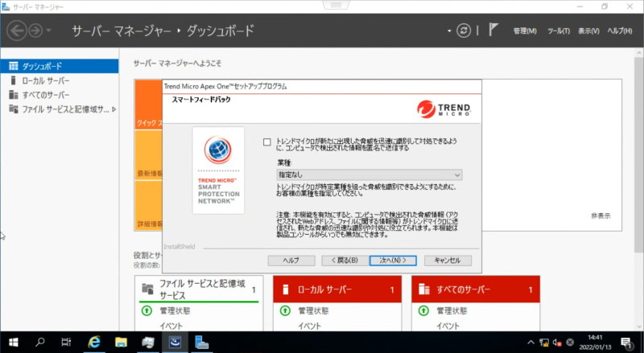Expand the ファイル サービス sidebar arrow
Viewport: 644px width, 353px height.
114,109
